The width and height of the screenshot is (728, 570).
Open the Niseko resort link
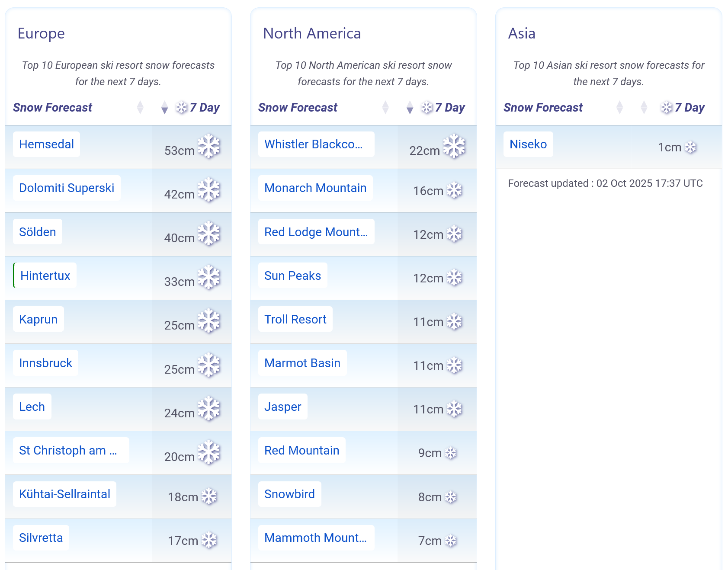click(528, 144)
